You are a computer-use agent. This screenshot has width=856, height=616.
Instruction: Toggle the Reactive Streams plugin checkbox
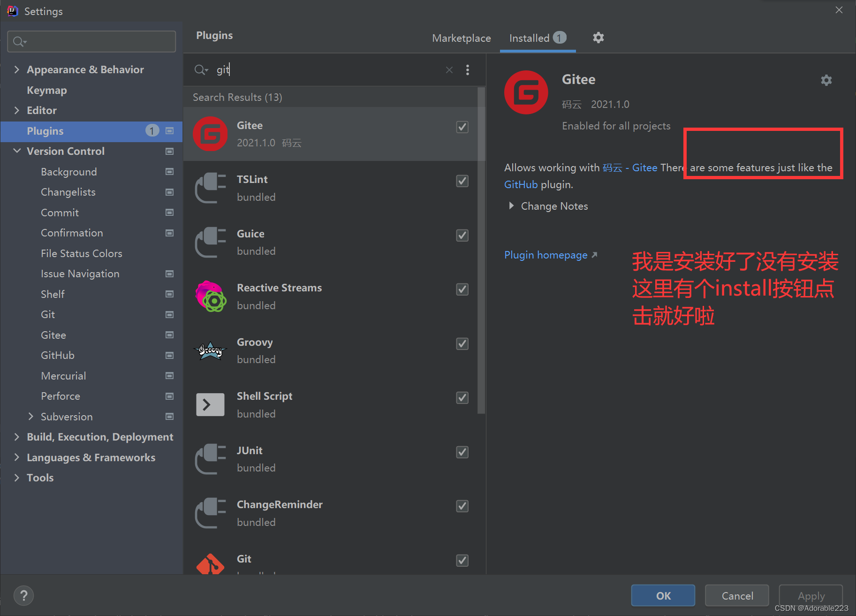click(x=462, y=289)
